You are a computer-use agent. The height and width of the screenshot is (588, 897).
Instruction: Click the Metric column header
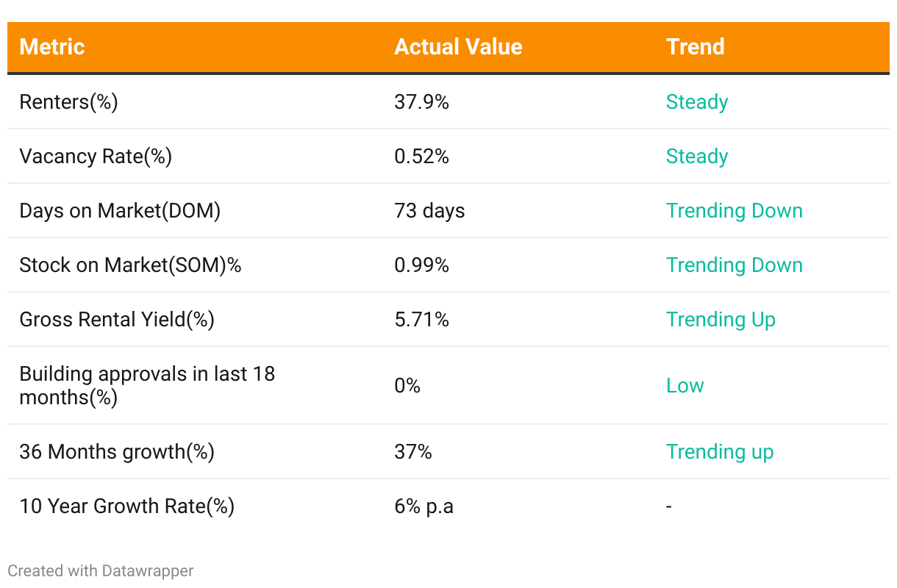tap(52, 47)
